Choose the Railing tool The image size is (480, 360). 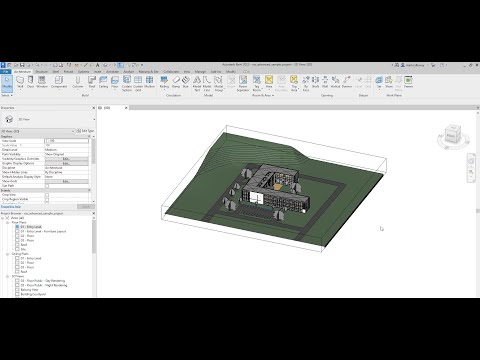click(164, 82)
